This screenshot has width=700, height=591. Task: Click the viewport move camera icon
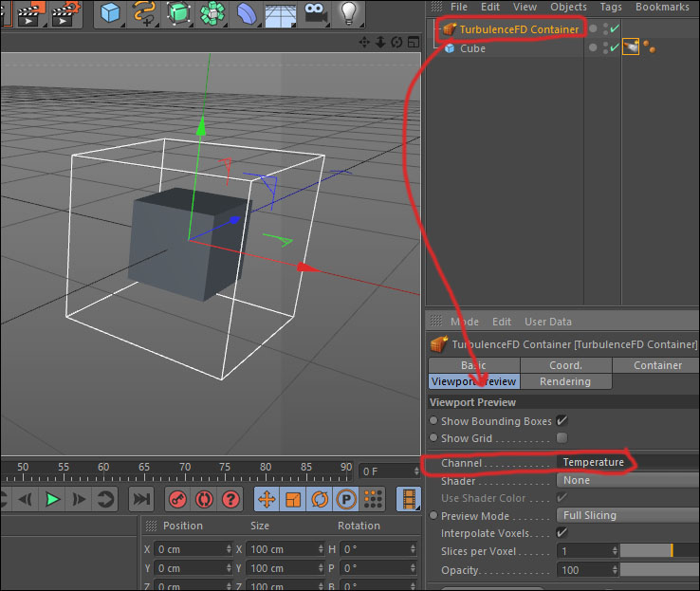pyautogui.click(x=364, y=43)
